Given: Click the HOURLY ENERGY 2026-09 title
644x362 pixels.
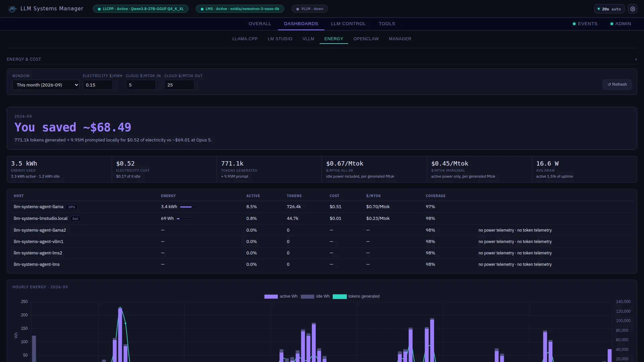Looking at the screenshot, I should click(x=40, y=287).
